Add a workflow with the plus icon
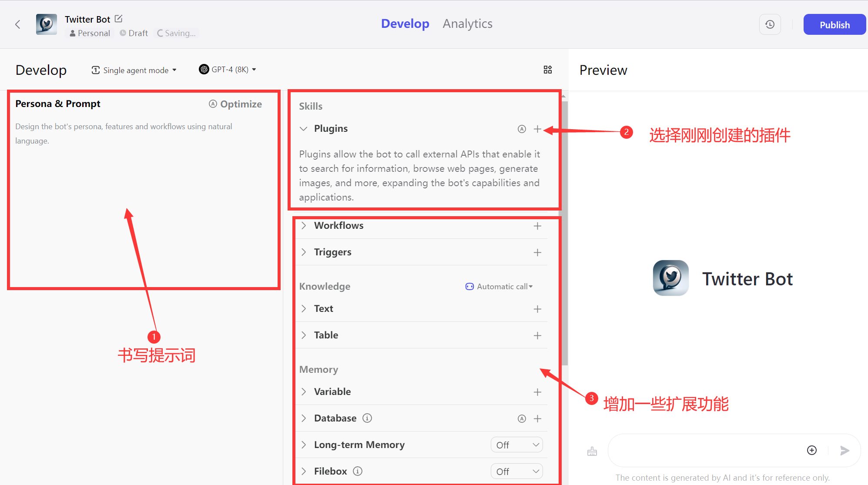The width and height of the screenshot is (868, 485). [x=537, y=226]
